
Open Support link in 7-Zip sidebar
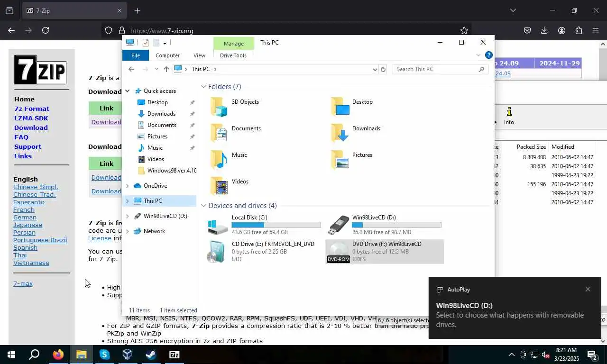[x=28, y=146]
